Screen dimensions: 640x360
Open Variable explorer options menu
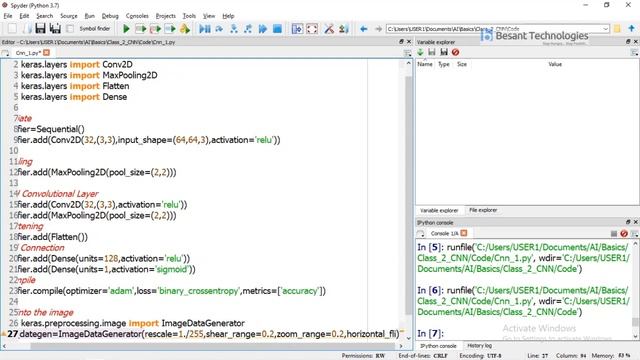click(x=634, y=52)
